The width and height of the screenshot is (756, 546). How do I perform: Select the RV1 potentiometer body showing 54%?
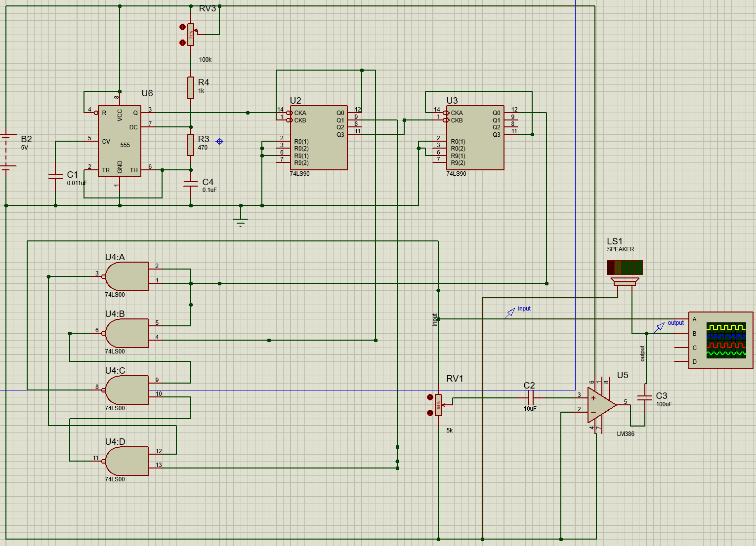[438, 405]
